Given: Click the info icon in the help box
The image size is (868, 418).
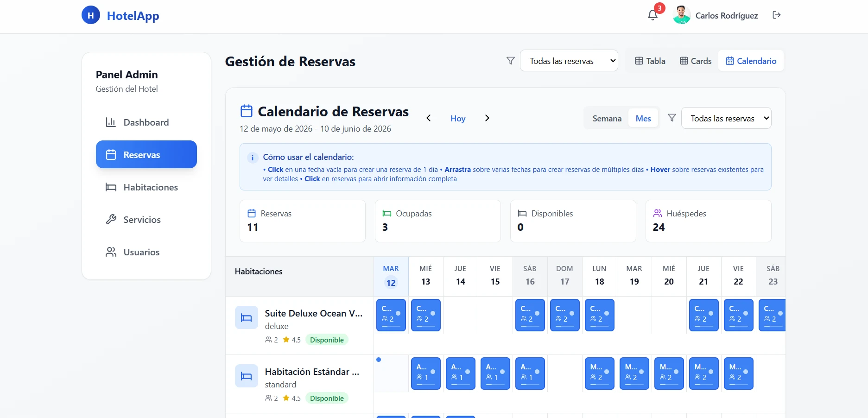Looking at the screenshot, I should pyautogui.click(x=253, y=158).
